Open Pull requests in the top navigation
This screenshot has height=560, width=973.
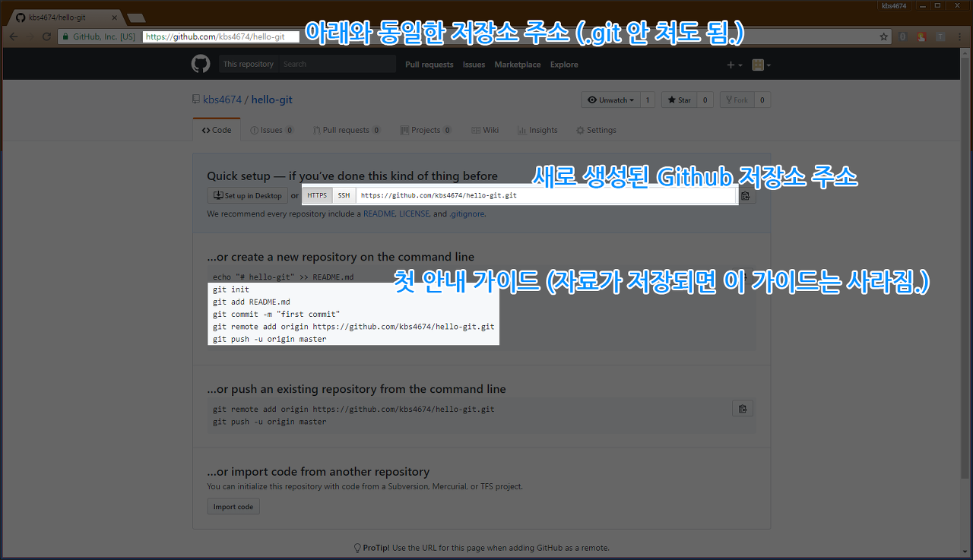429,65
